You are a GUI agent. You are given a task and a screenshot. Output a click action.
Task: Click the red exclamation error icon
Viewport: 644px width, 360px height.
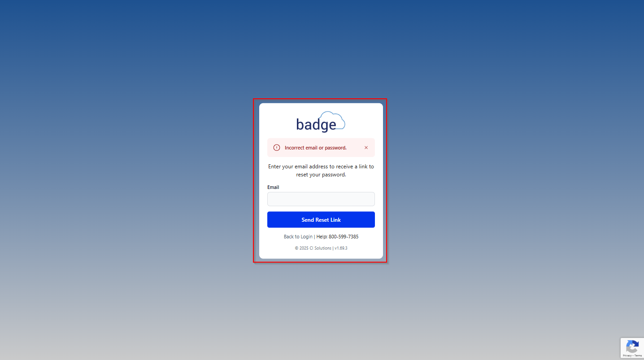pyautogui.click(x=277, y=148)
